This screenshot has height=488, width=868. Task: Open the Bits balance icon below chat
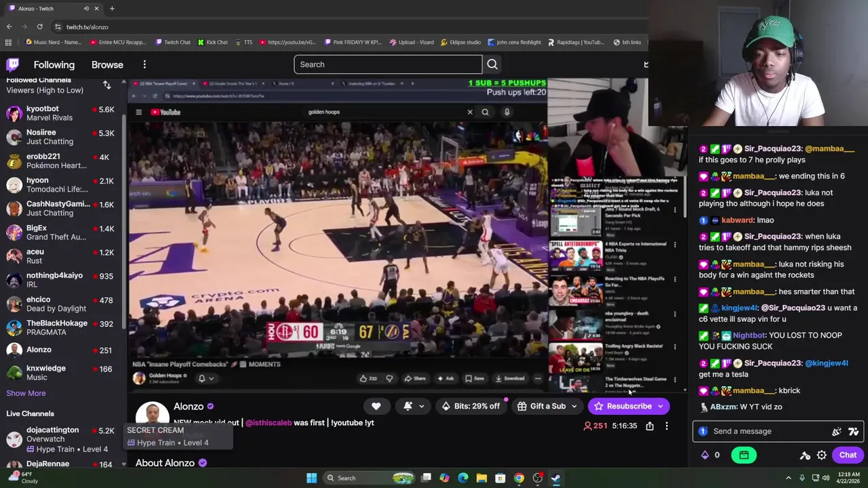coord(705,455)
